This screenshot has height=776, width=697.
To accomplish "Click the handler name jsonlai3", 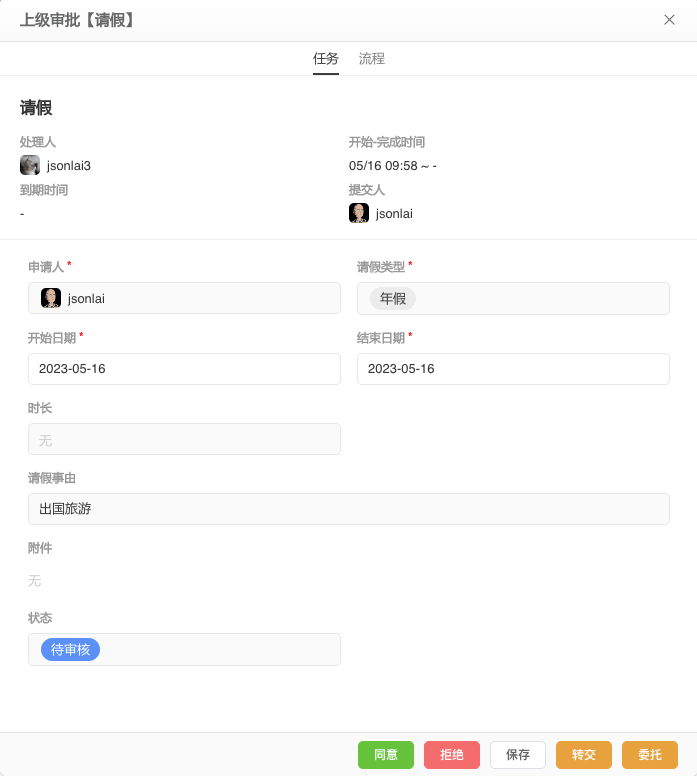I will 69,166.
